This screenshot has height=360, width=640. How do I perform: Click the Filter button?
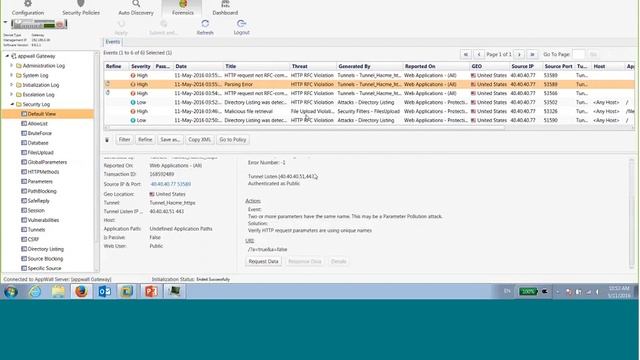124,140
